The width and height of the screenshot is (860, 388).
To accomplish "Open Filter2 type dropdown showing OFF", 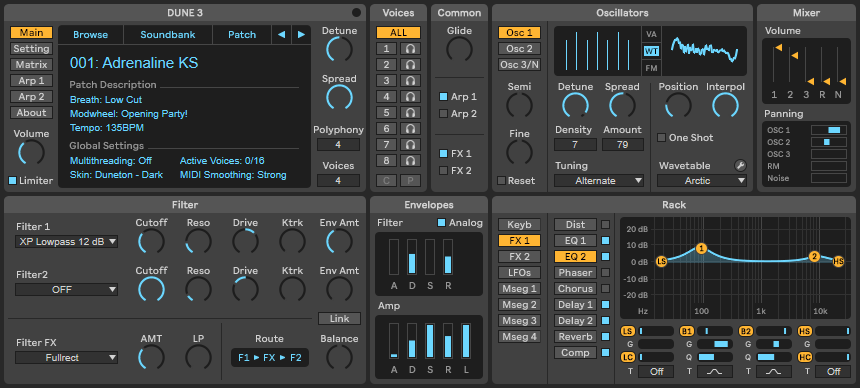I will click(x=66, y=289).
